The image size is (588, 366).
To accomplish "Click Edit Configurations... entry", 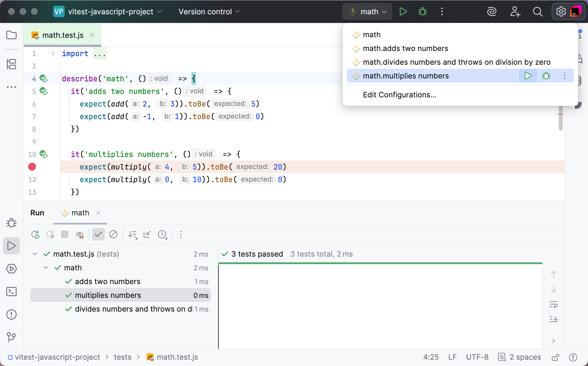I will [x=399, y=95].
